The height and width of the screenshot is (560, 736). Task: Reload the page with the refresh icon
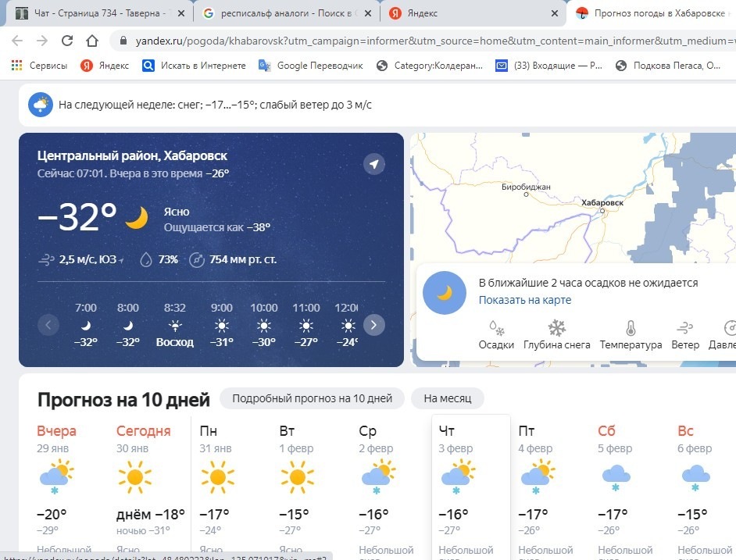point(67,41)
